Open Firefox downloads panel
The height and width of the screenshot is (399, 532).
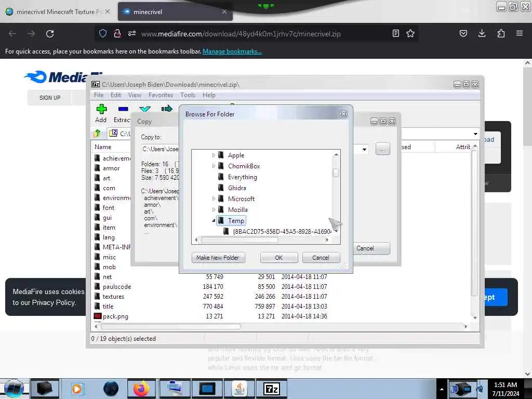(482, 33)
